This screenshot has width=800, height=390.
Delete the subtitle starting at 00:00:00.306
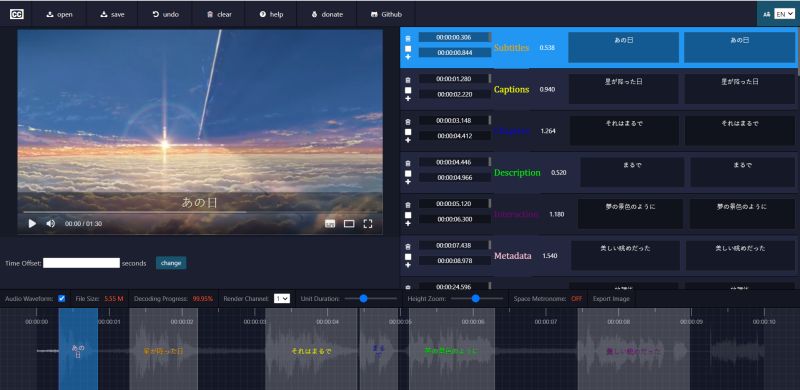point(408,39)
